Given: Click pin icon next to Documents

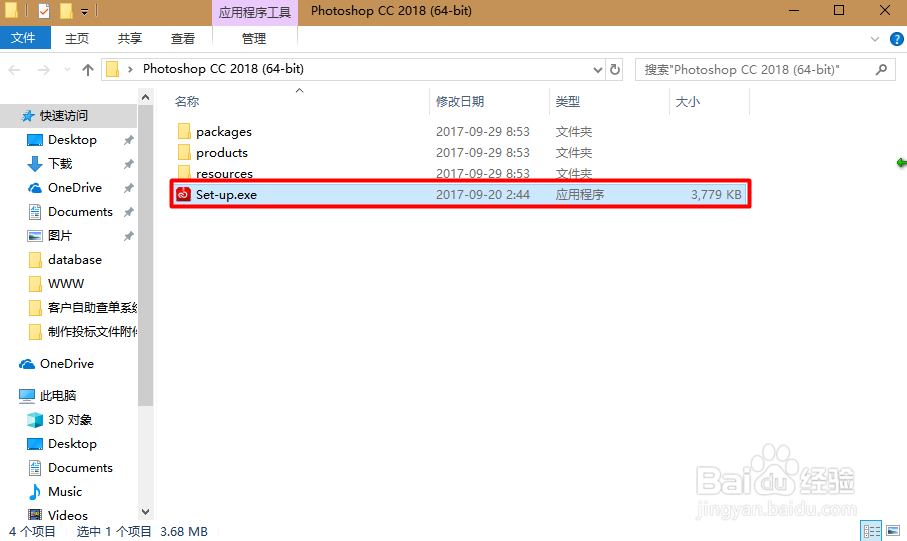Looking at the screenshot, I should (128, 212).
